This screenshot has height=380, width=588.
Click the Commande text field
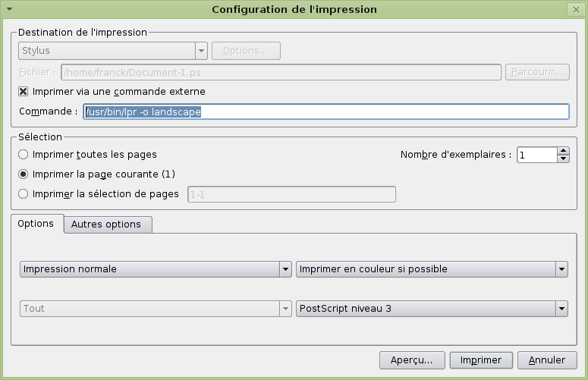coord(325,111)
